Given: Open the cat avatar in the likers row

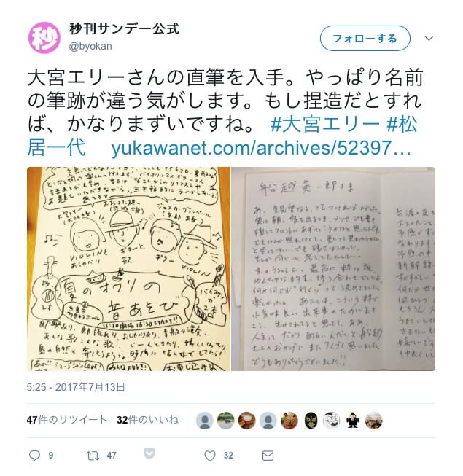Looking at the screenshot, I should (x=289, y=421).
